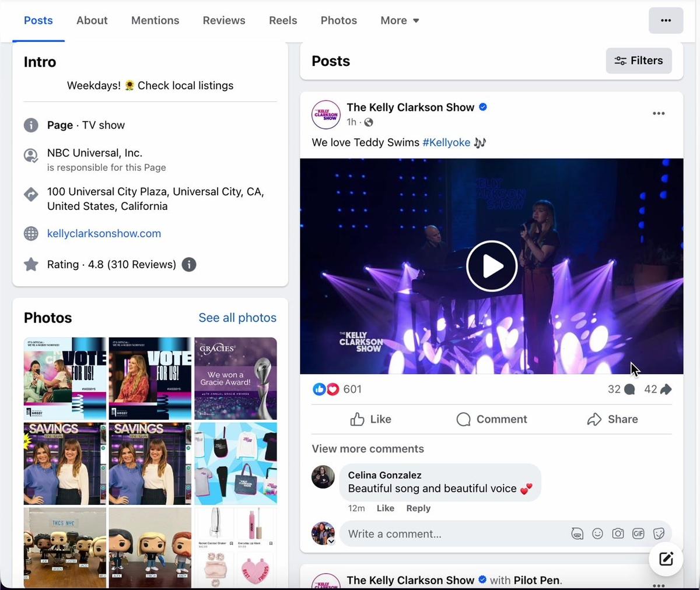Click the globe public audience icon

[369, 122]
